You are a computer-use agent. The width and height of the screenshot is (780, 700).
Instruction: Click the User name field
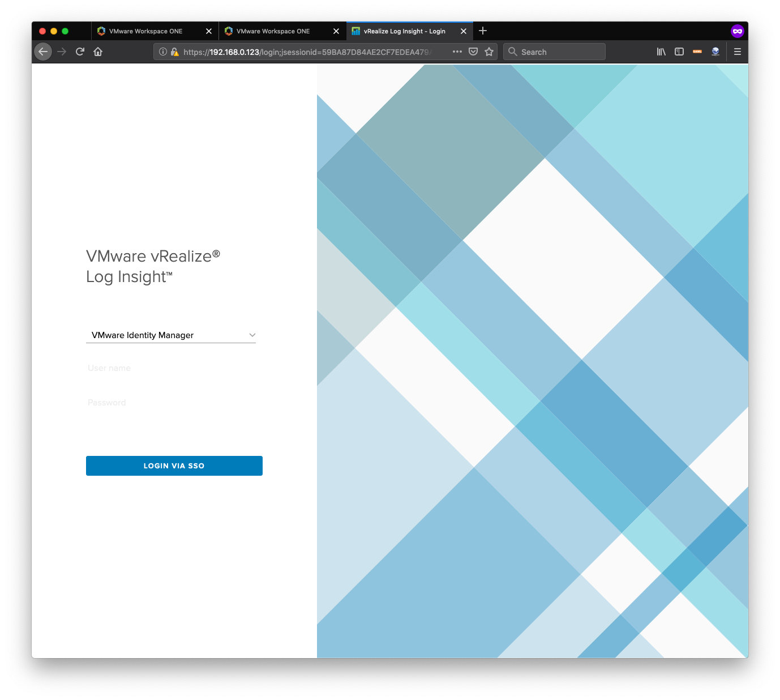point(171,368)
